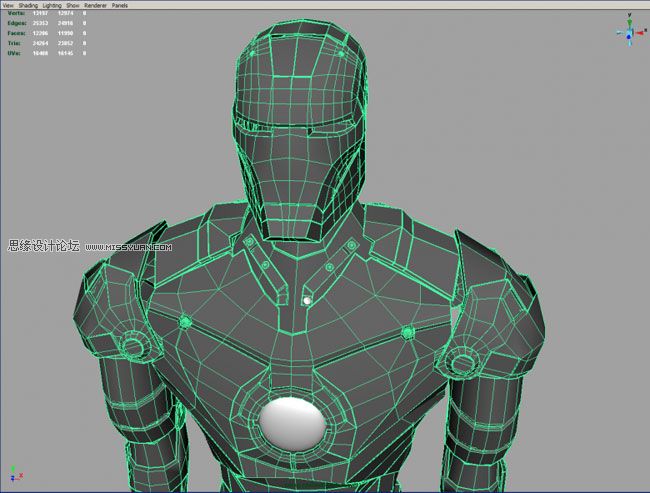Click the www.missyuan.com watermark link
Screen dimensions: 650x493
(128, 247)
